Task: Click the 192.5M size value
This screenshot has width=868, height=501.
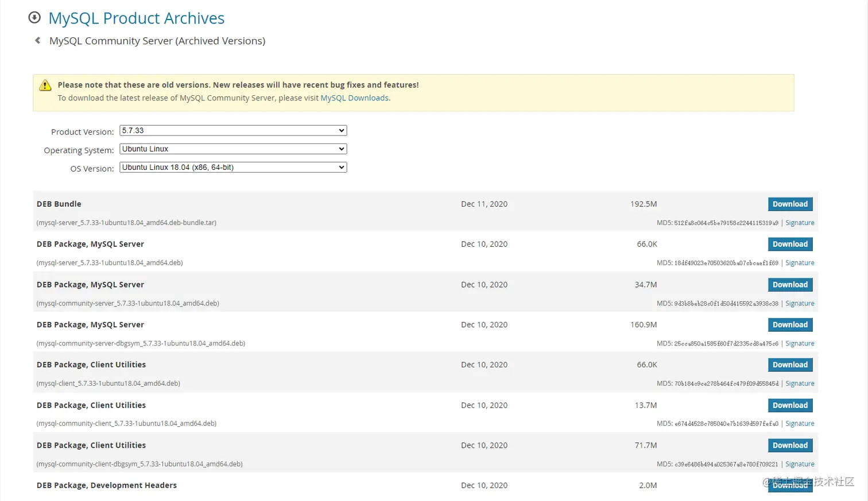Action: (x=644, y=204)
